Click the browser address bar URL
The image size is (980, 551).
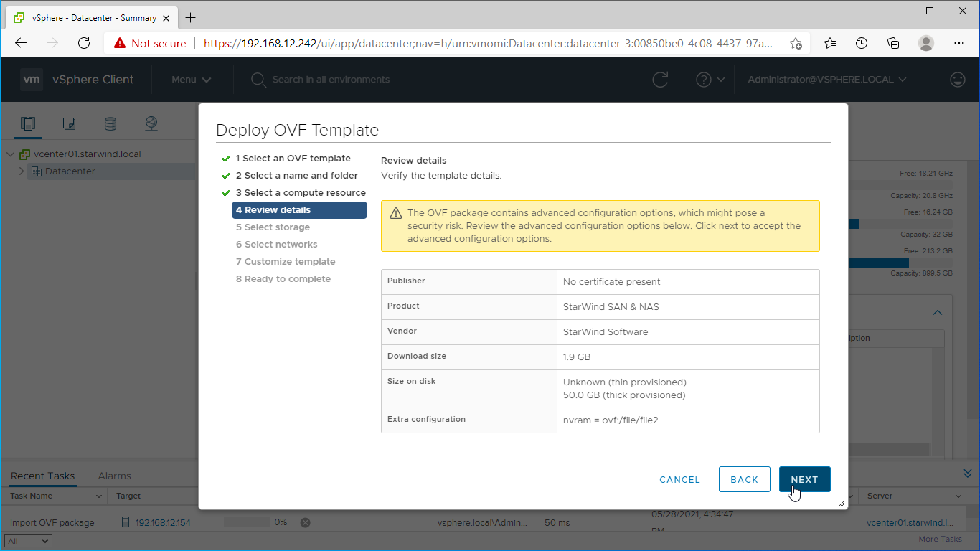tap(489, 44)
